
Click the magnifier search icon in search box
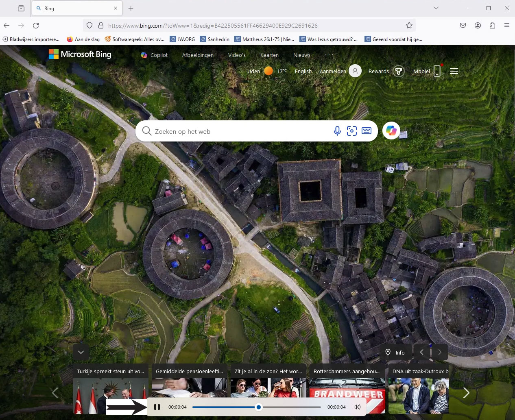tap(147, 131)
